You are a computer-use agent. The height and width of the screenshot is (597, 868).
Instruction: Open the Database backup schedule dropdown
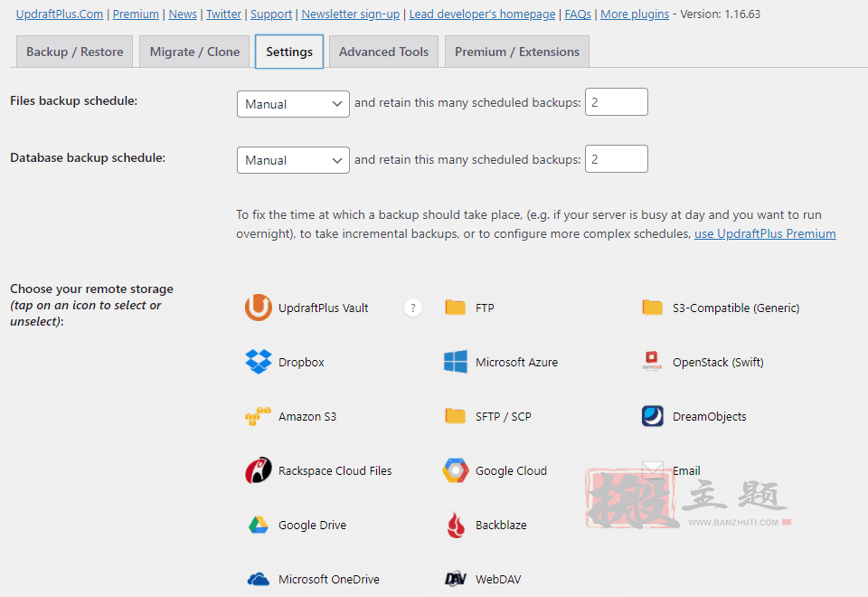pyautogui.click(x=293, y=160)
